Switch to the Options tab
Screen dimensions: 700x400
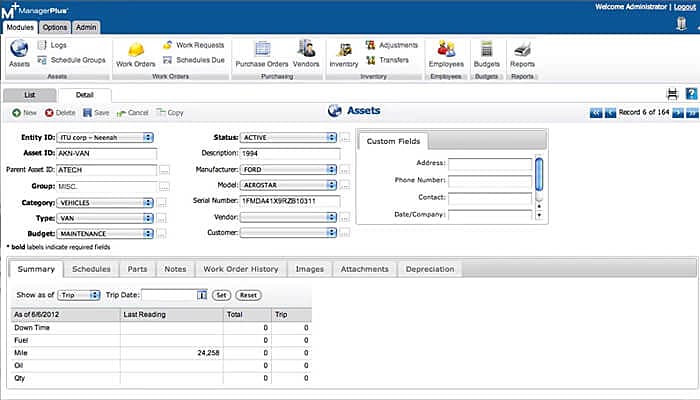coord(54,27)
